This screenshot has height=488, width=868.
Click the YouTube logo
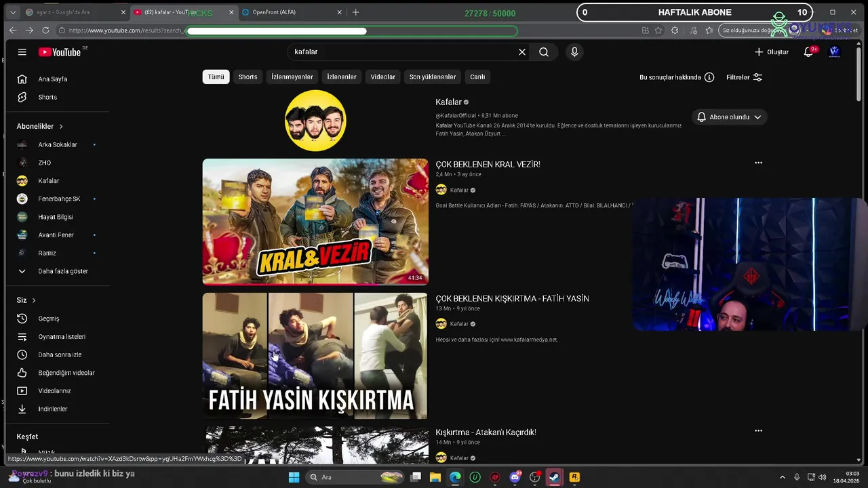(x=60, y=52)
